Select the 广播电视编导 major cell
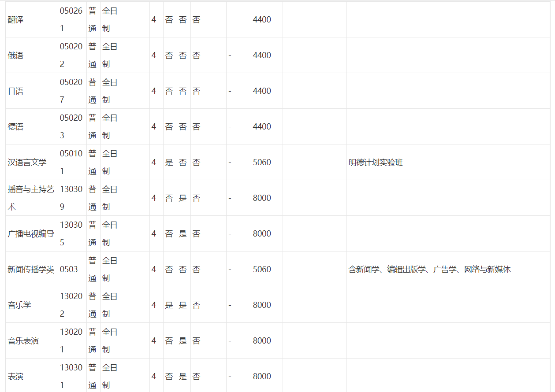The height and width of the screenshot is (392, 555). click(31, 234)
